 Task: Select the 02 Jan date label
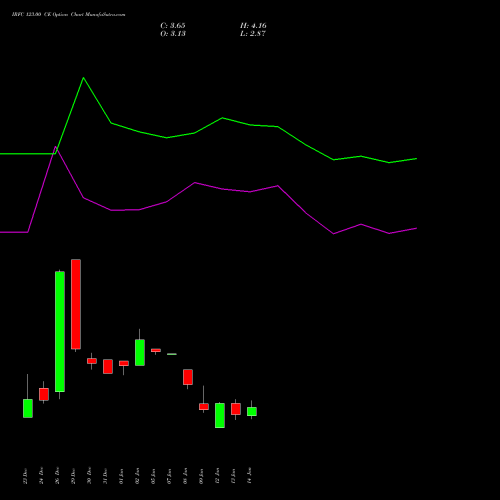coord(137,476)
